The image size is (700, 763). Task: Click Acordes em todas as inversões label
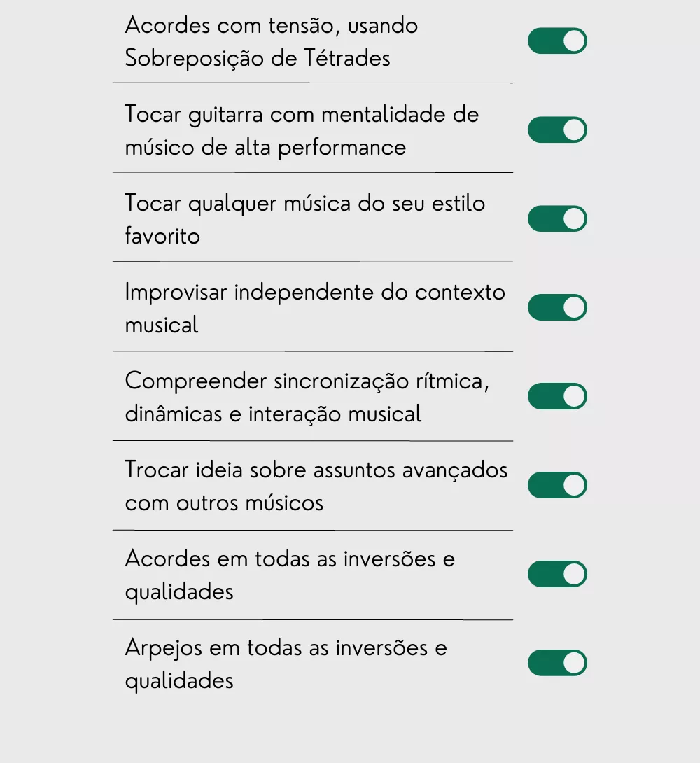pos(290,559)
